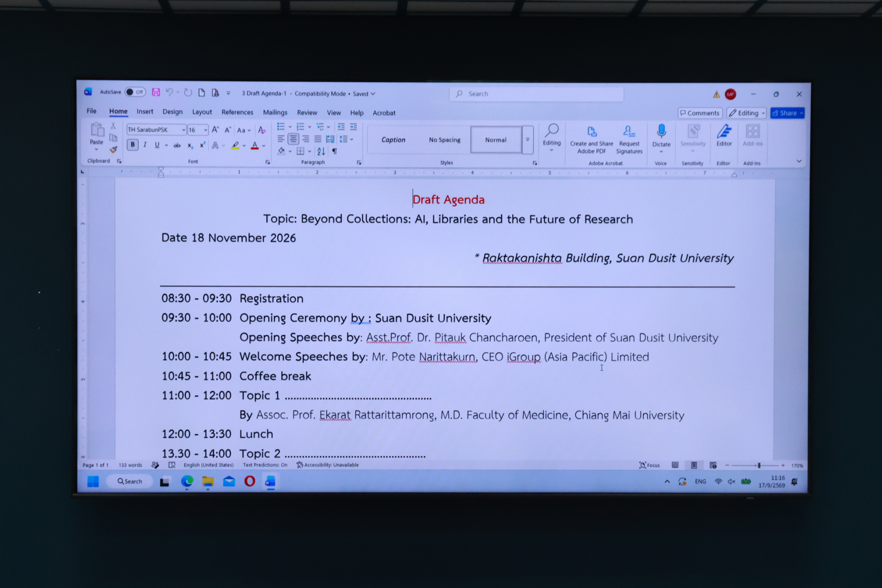Open the font size dropdown
Image resolution: width=882 pixels, height=588 pixels.
coord(198,130)
